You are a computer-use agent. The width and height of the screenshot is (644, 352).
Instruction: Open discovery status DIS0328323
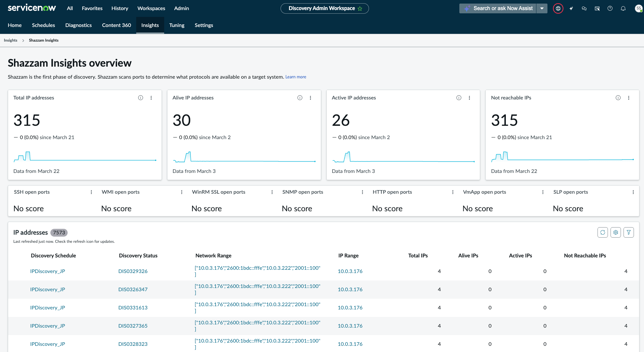tap(133, 344)
